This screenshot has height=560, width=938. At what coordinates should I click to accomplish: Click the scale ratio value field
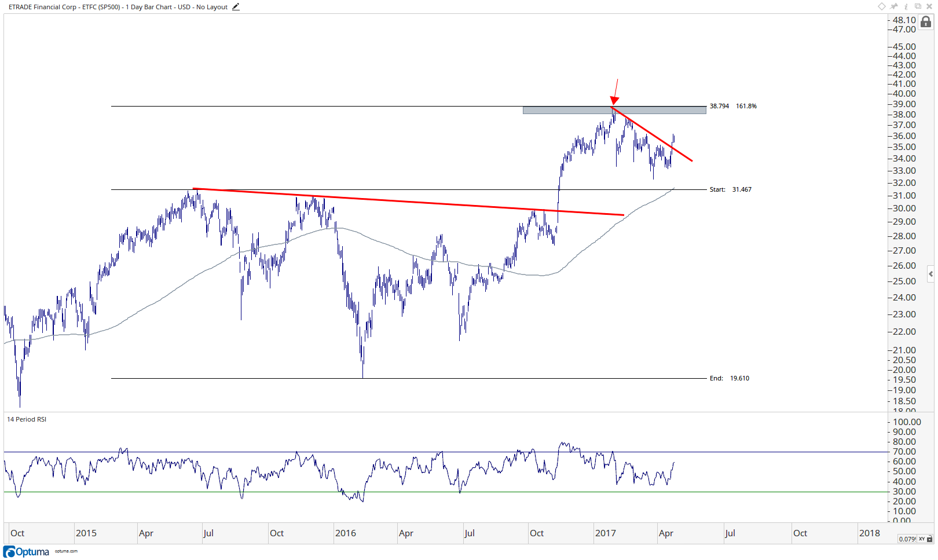tap(907, 539)
